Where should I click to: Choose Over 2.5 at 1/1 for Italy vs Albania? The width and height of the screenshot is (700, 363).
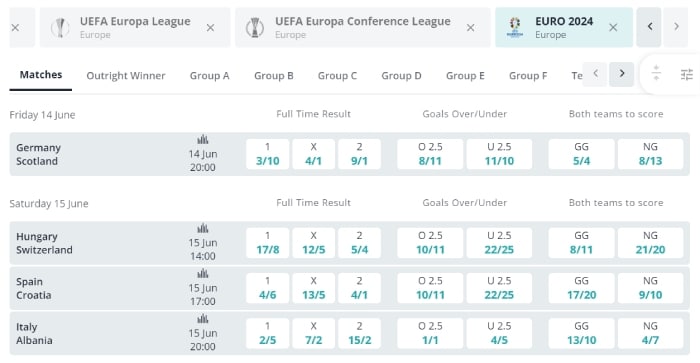tap(430, 333)
